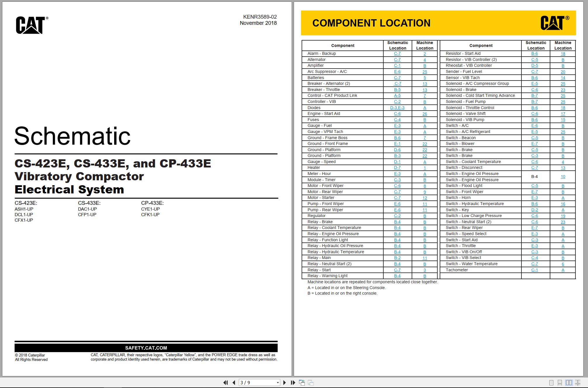Open machine location 16 for Switch - Hydraulic Temperature
This screenshot has width=588, height=388.
[x=563, y=204]
